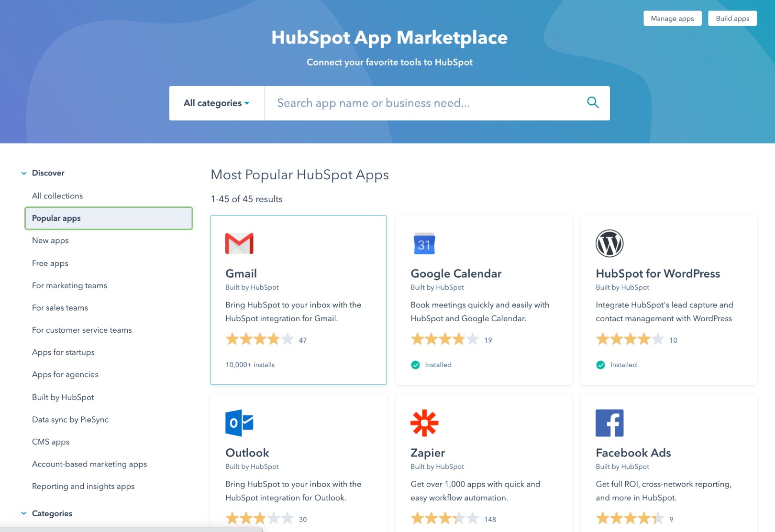This screenshot has height=532, width=775.
Task: Select All collections in sidebar
Action: (57, 196)
